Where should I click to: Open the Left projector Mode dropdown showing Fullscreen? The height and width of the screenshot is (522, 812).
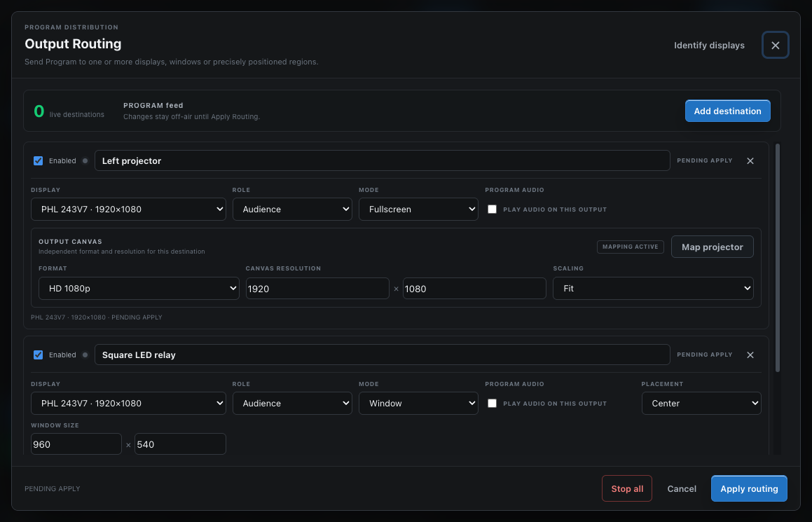coord(418,210)
